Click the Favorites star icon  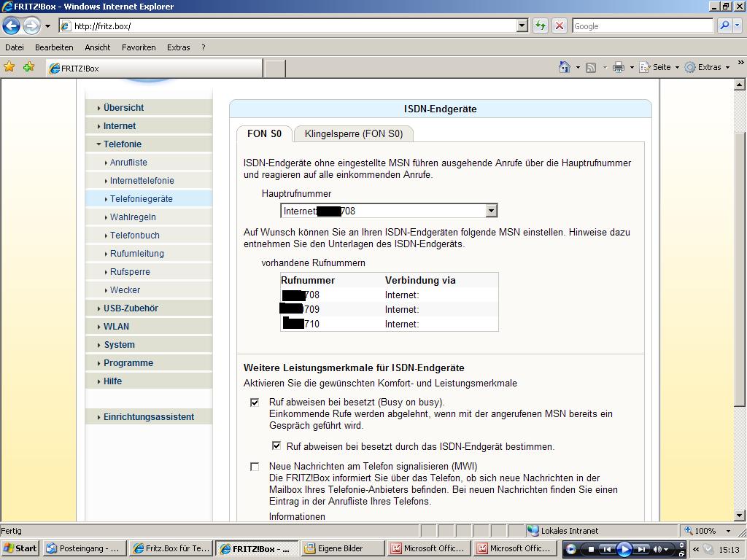9,67
